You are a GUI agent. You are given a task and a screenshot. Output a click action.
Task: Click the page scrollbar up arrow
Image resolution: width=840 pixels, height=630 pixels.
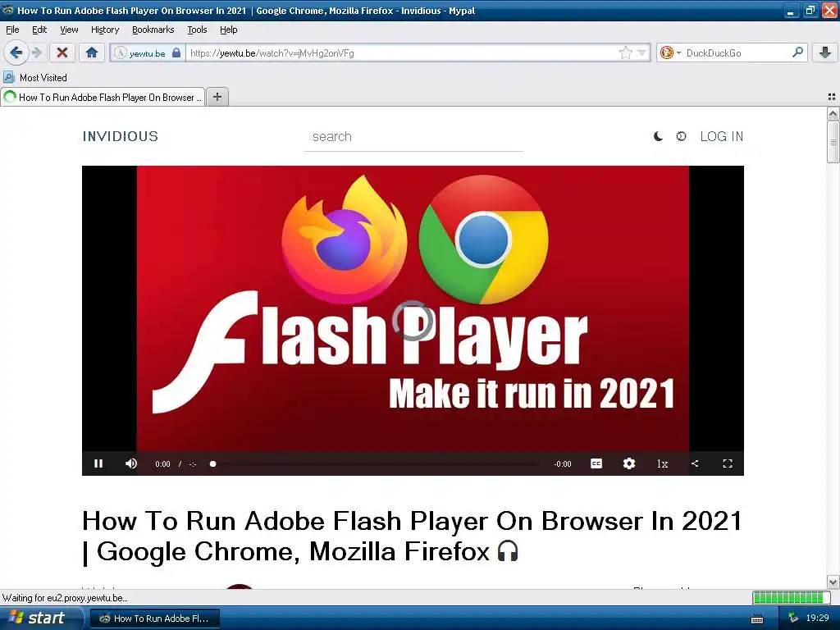point(833,113)
